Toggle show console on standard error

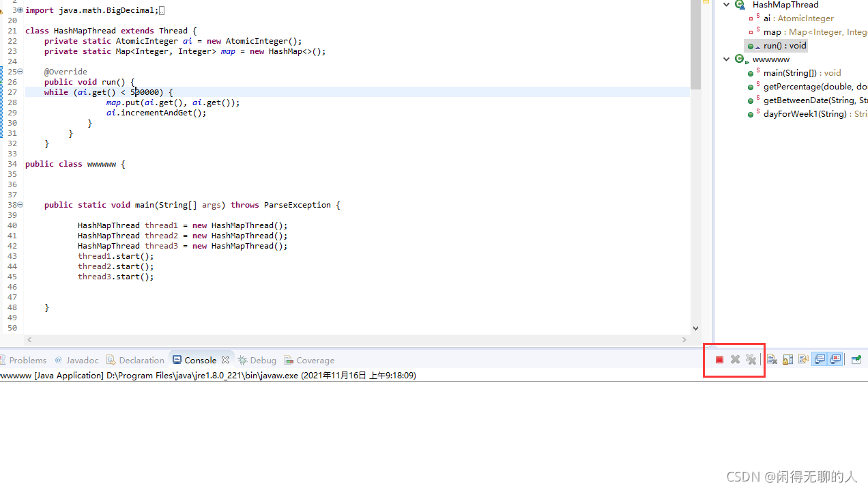coord(835,360)
